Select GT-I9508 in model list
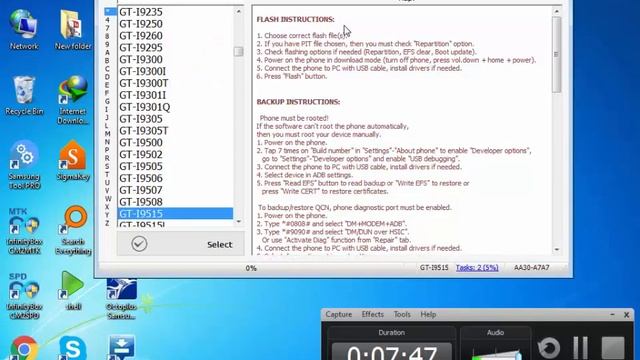The height and width of the screenshot is (360, 640). point(175,202)
